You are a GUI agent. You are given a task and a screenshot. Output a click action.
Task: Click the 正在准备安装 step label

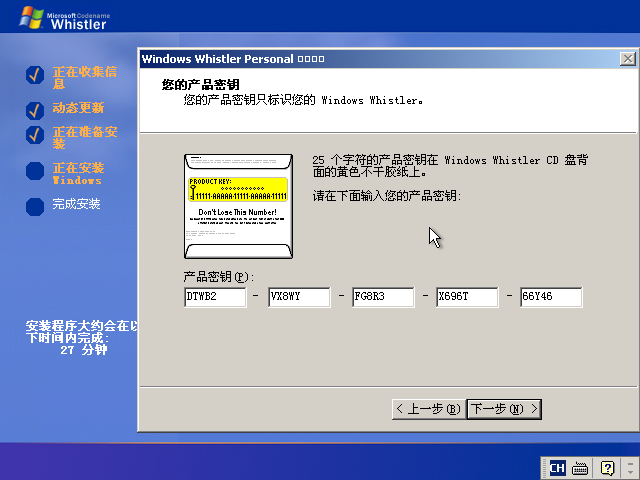85,138
